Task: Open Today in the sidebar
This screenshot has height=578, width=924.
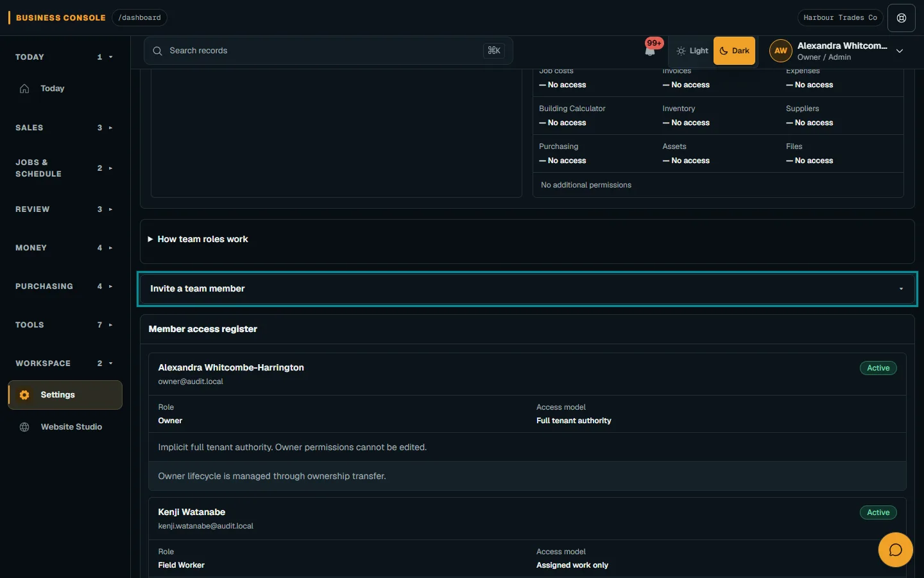Action: coord(65,89)
